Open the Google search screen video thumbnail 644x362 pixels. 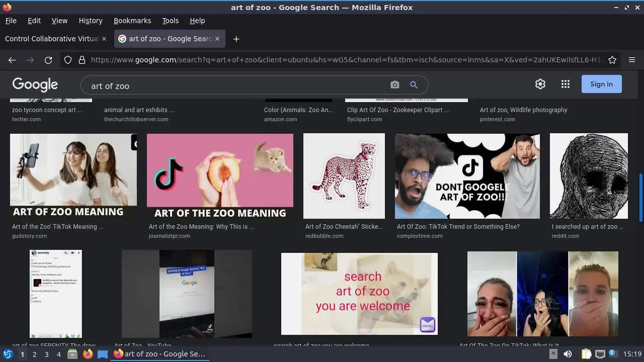187,294
